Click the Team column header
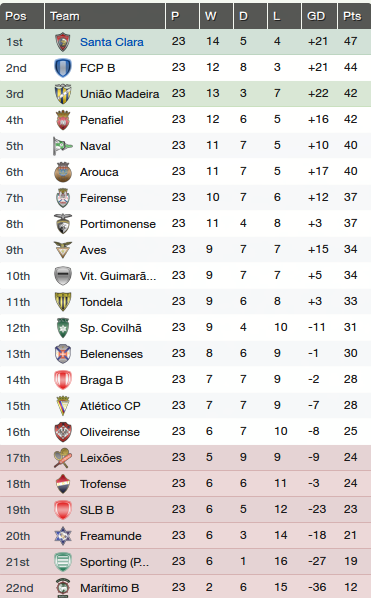This screenshot has width=371, height=598. click(105, 16)
